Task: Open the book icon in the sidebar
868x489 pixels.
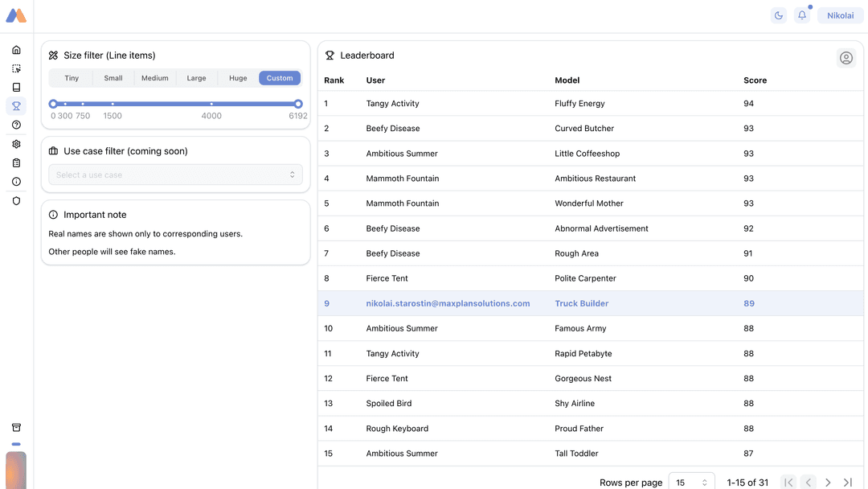Action: tap(16, 88)
